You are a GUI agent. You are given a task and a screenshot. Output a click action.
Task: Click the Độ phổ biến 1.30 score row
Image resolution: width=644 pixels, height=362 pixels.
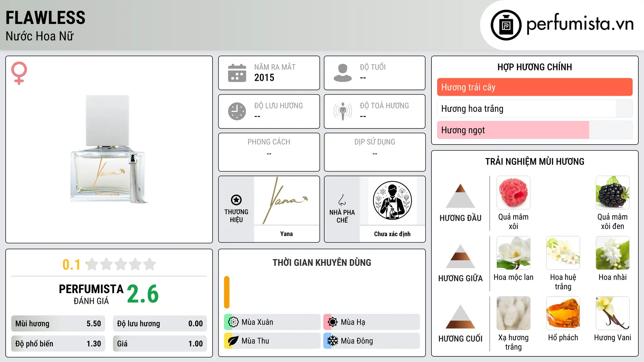58,344
